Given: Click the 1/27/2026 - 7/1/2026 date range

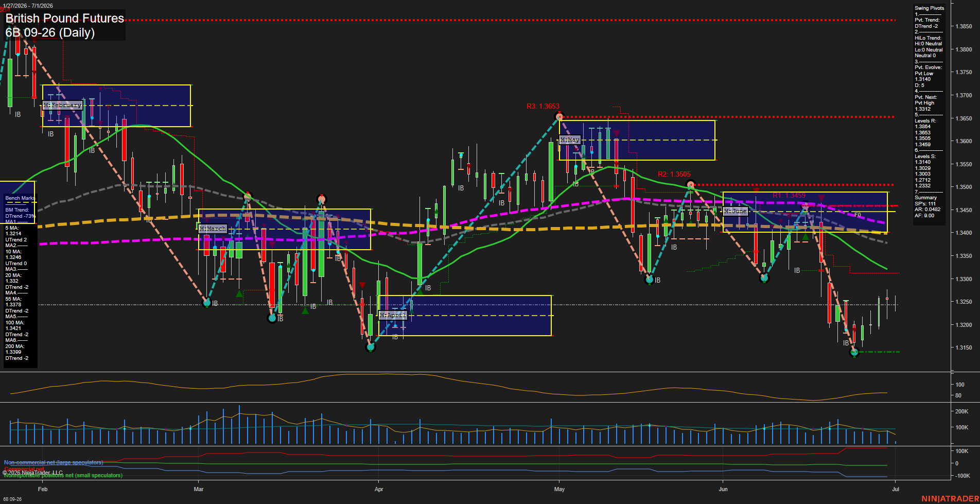Looking at the screenshot, I should pos(27,6).
